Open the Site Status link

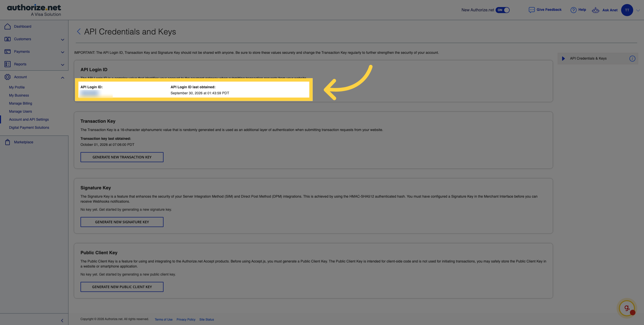point(207,319)
